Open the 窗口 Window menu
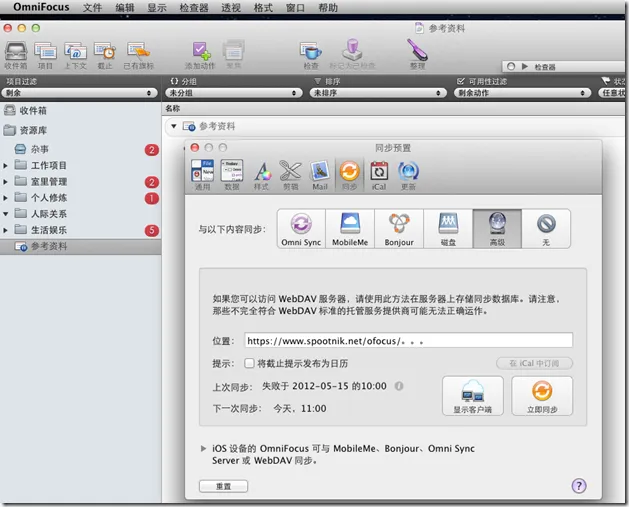The width and height of the screenshot is (629, 507). coord(296,8)
